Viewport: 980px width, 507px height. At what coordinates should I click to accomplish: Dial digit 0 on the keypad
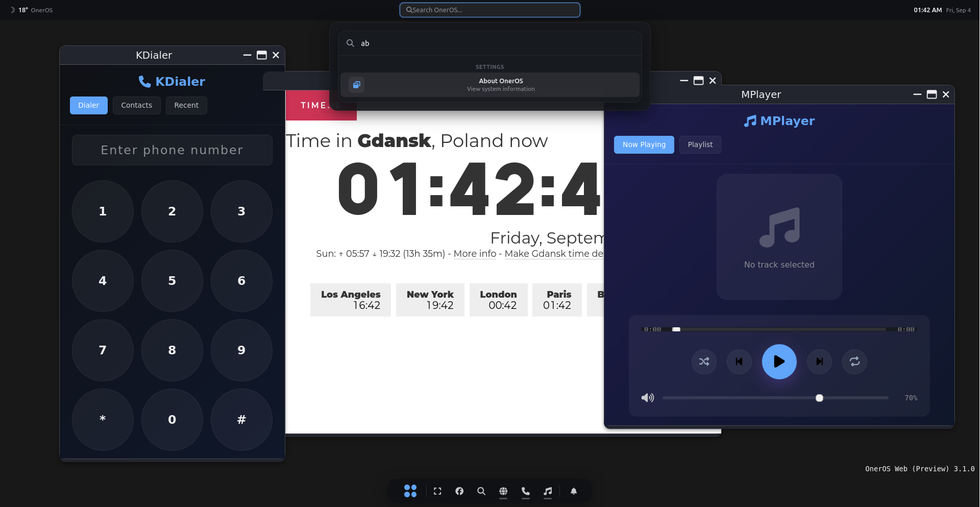pos(172,420)
